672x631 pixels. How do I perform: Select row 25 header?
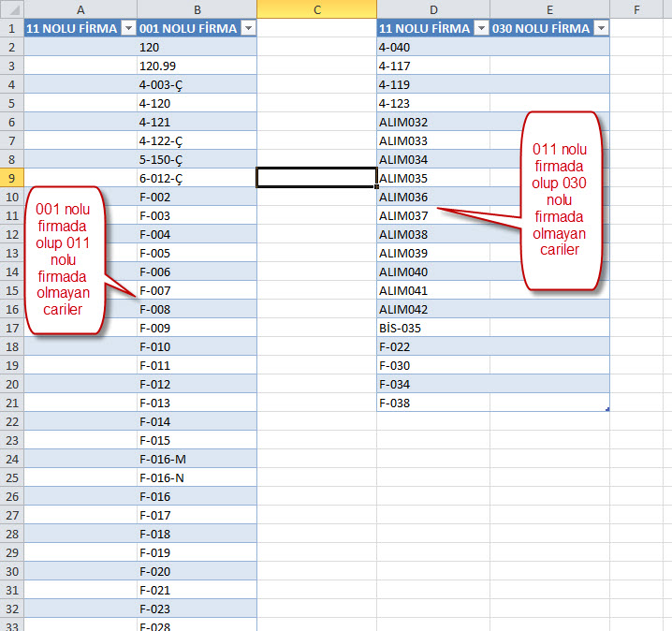click(x=12, y=478)
